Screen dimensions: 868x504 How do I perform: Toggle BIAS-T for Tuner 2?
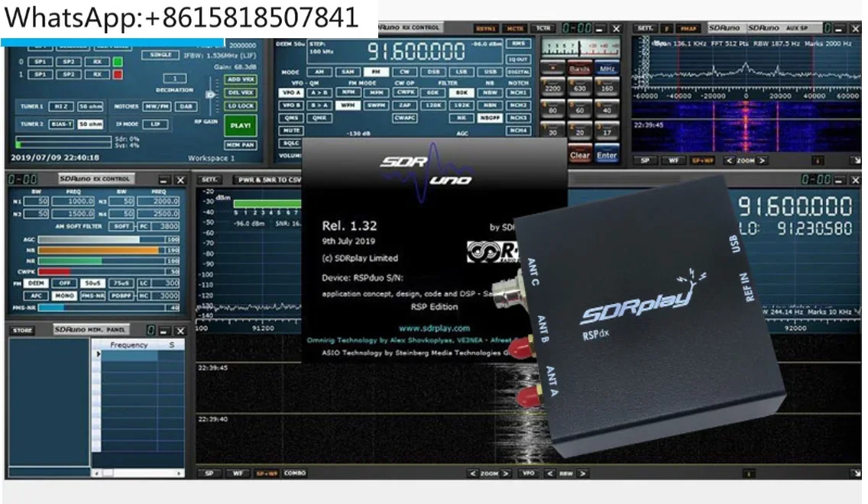[x=62, y=124]
